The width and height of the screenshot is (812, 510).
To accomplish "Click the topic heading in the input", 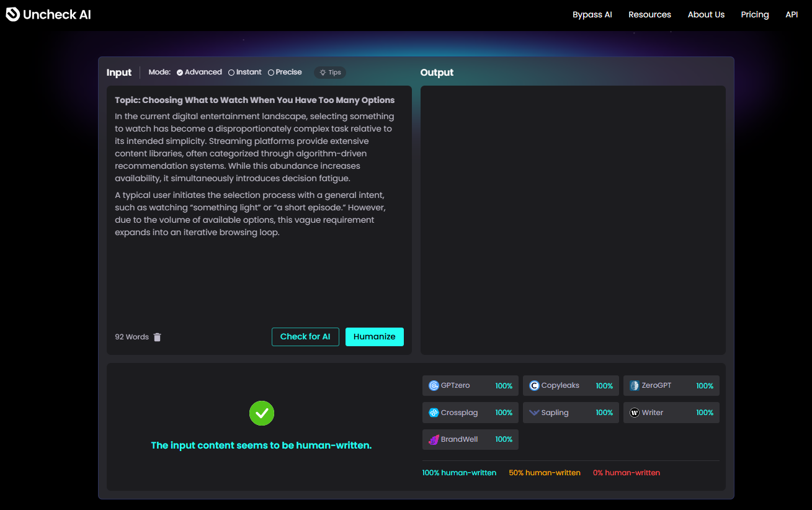I will point(255,100).
